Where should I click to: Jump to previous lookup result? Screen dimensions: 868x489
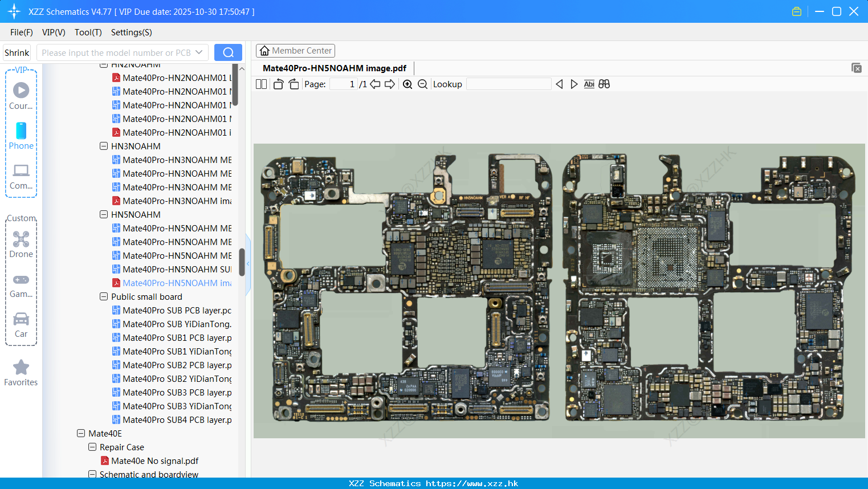pos(559,84)
